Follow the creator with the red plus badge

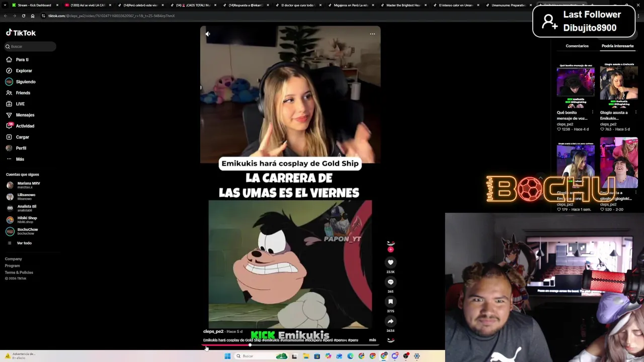tap(390, 249)
